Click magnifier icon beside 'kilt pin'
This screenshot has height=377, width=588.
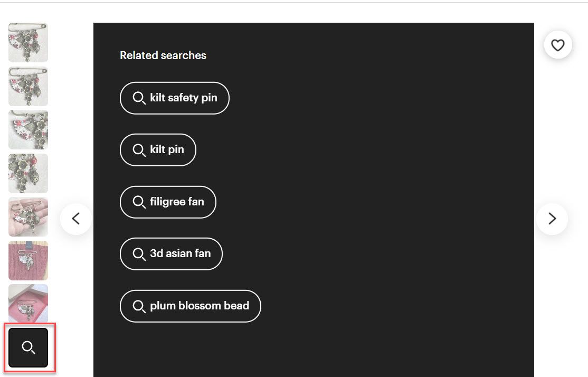click(139, 150)
